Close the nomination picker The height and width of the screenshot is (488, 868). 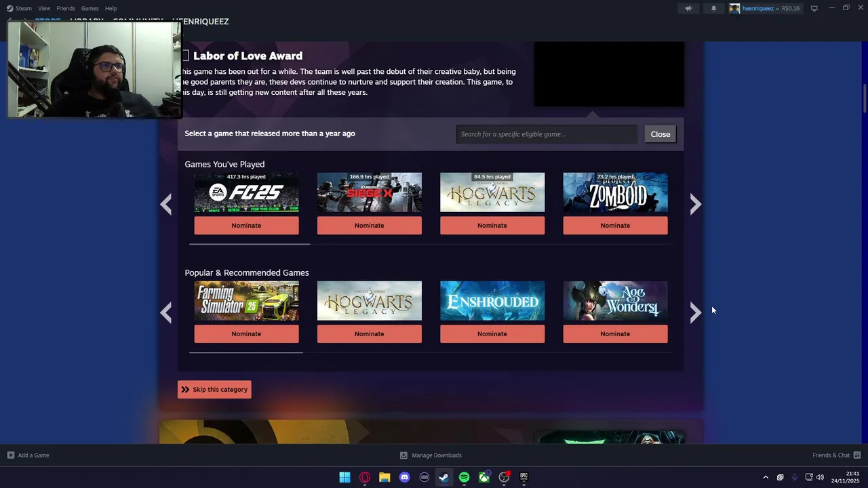click(660, 134)
